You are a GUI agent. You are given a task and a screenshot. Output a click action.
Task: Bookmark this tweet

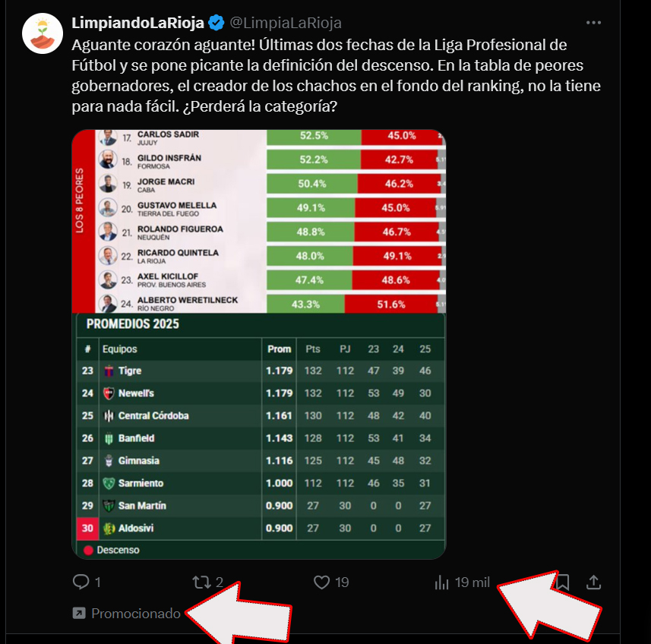[563, 582]
